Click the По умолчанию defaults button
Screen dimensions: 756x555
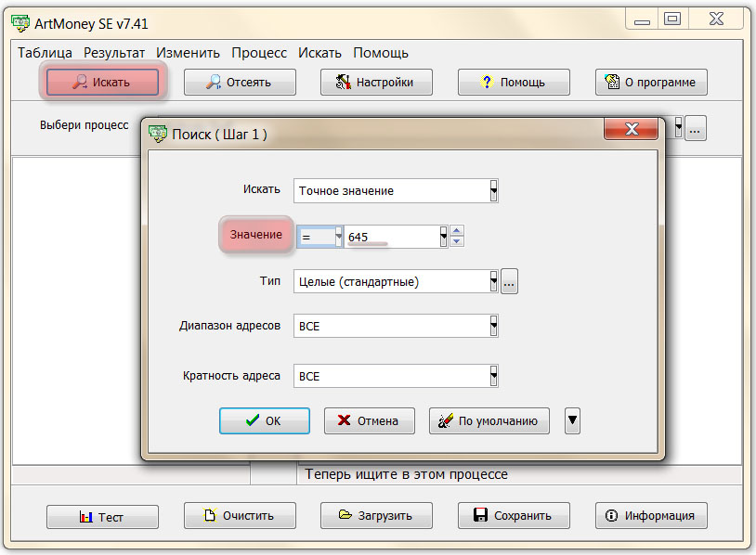click(489, 420)
